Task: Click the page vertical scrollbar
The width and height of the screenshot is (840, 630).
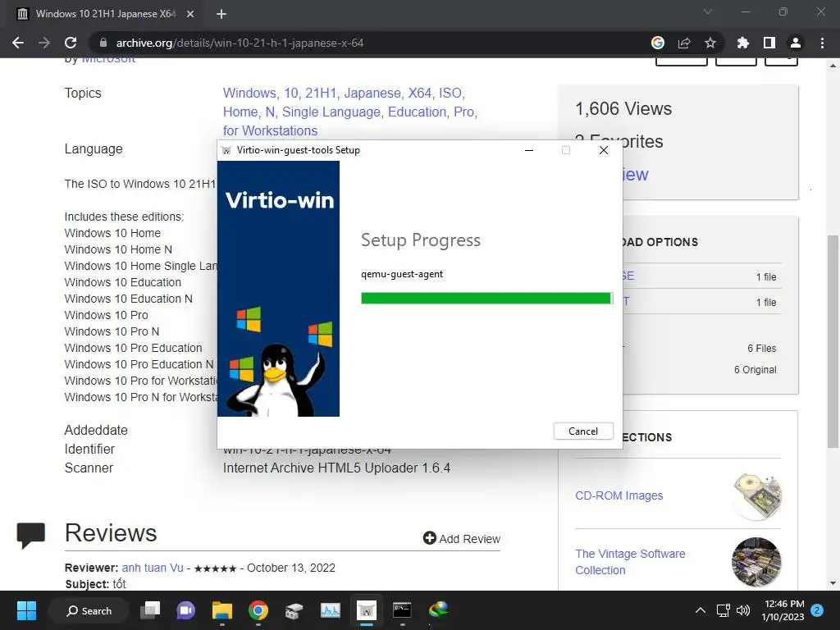Action: point(833,341)
